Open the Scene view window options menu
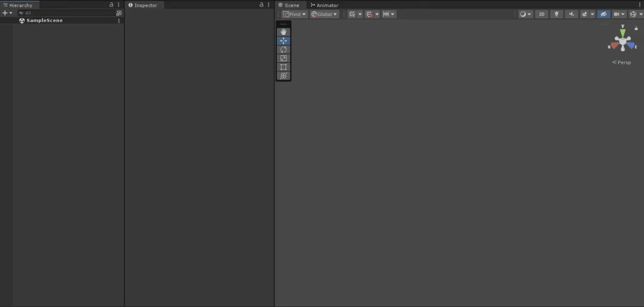The height and width of the screenshot is (307, 644). point(639,5)
